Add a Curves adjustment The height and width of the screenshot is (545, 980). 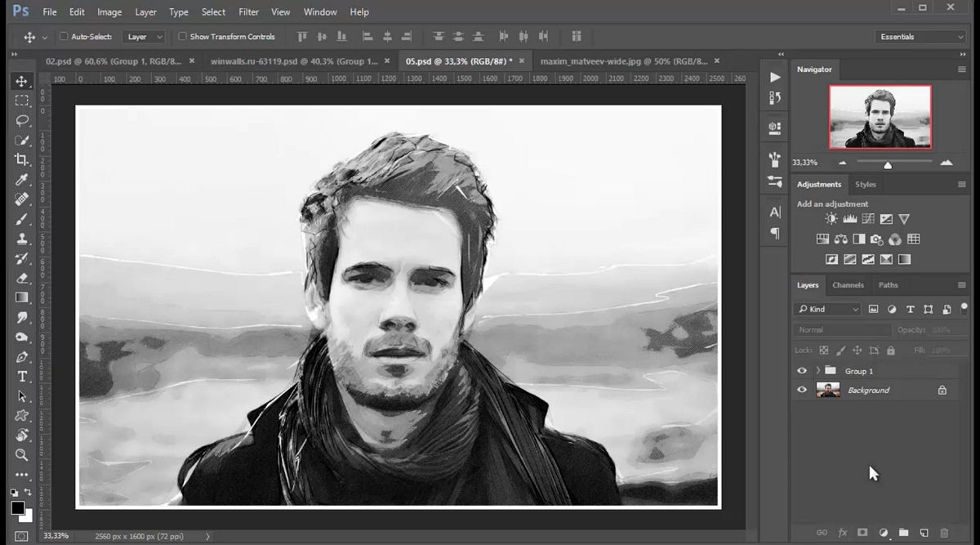coord(867,219)
